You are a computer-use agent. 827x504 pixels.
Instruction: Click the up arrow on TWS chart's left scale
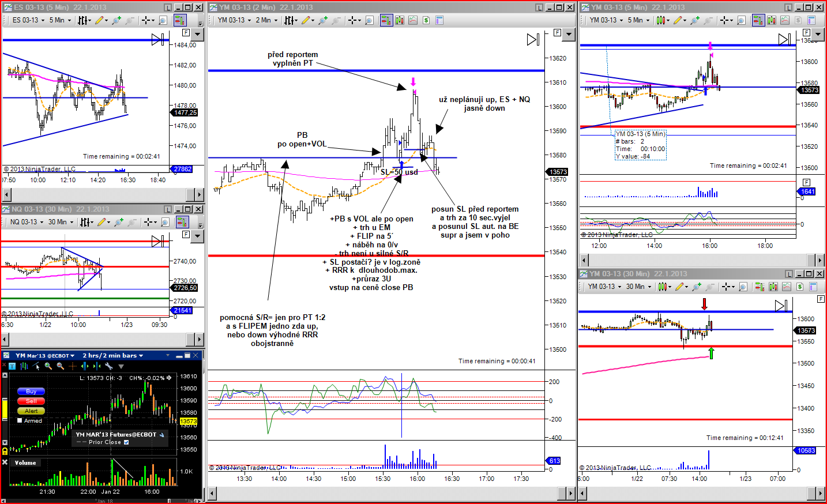[5, 375]
